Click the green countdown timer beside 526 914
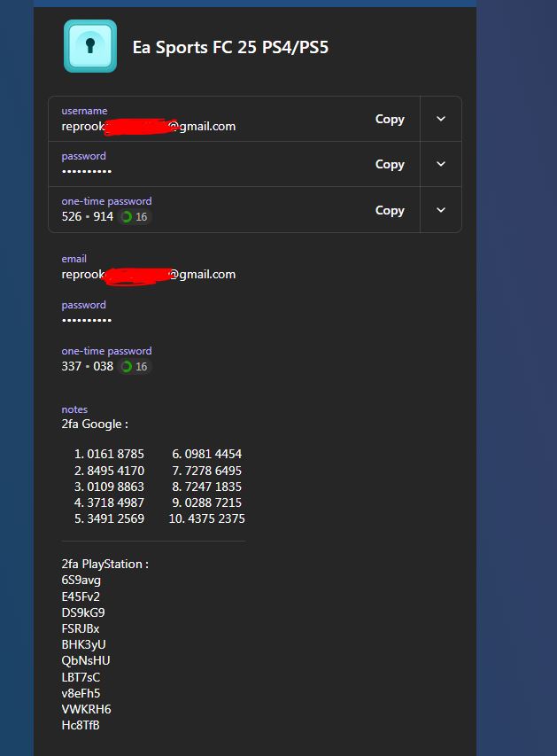This screenshot has width=557, height=756. coord(127,217)
